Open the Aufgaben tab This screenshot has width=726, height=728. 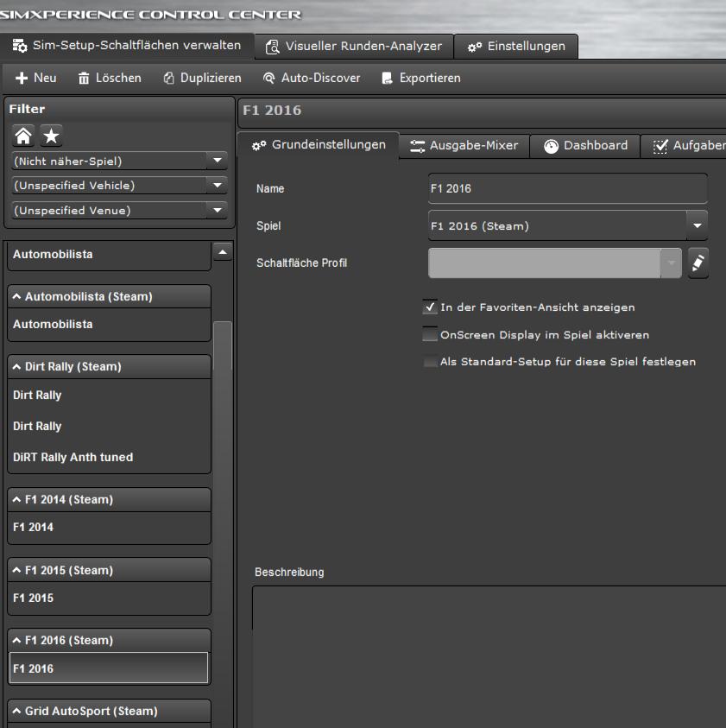click(684, 146)
